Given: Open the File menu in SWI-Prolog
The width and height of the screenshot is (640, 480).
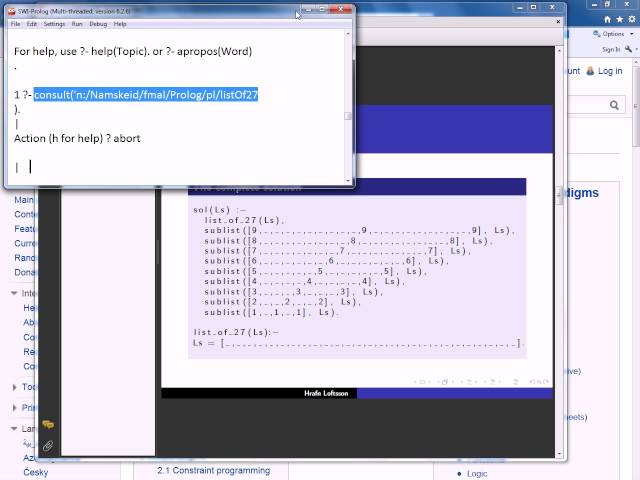Looking at the screenshot, I should [x=16, y=24].
